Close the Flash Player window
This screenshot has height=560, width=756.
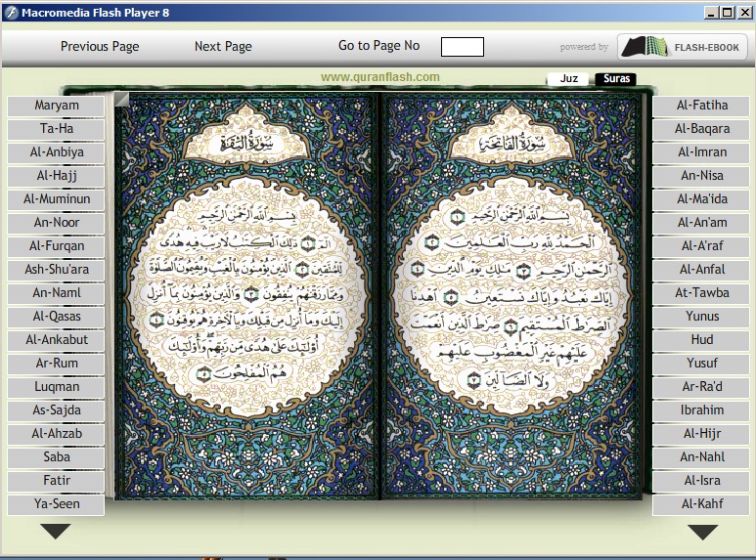point(744,13)
